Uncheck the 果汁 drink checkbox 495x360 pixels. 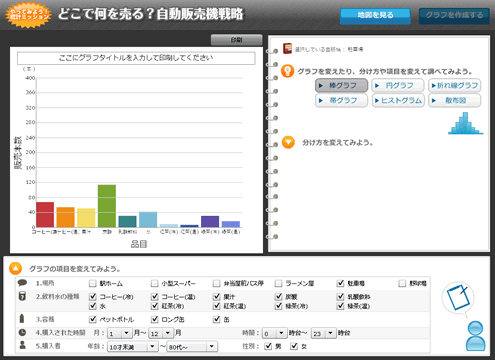pos(216,296)
